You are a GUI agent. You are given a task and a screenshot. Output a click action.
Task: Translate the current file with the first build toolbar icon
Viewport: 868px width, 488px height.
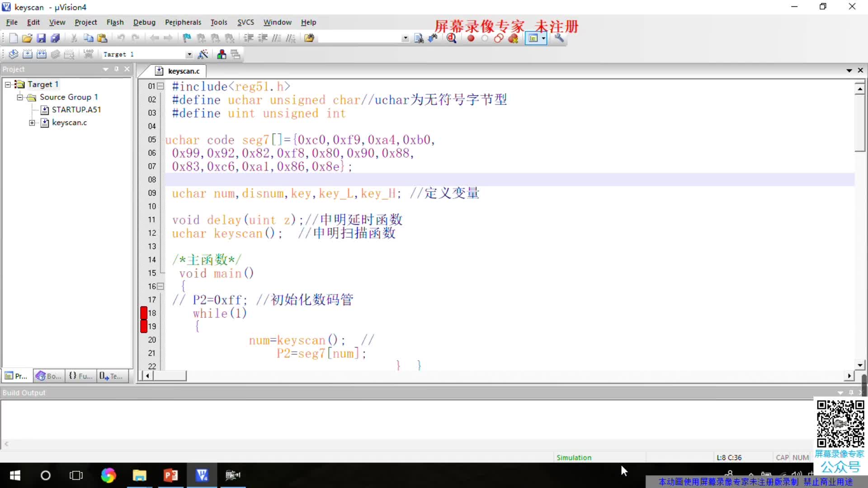14,54
